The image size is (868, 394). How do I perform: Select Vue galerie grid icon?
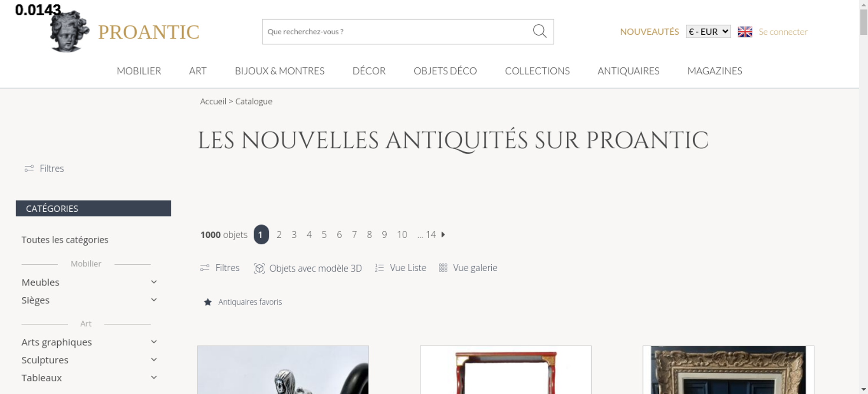(443, 268)
